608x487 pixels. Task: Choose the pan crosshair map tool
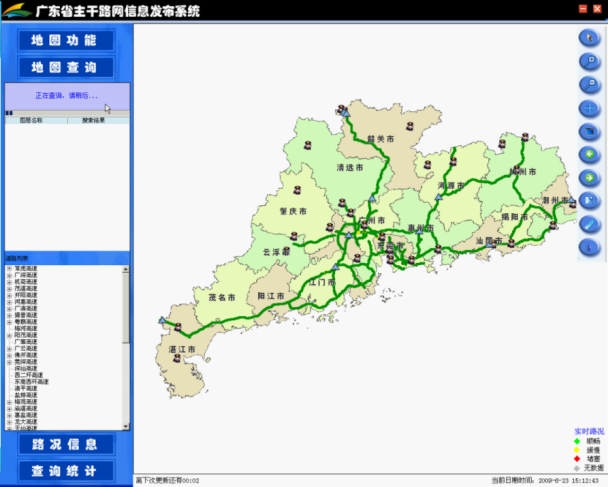(588, 108)
